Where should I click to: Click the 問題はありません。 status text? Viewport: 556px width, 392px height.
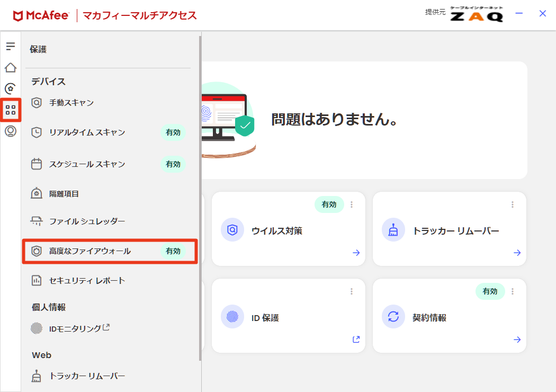coord(334,119)
